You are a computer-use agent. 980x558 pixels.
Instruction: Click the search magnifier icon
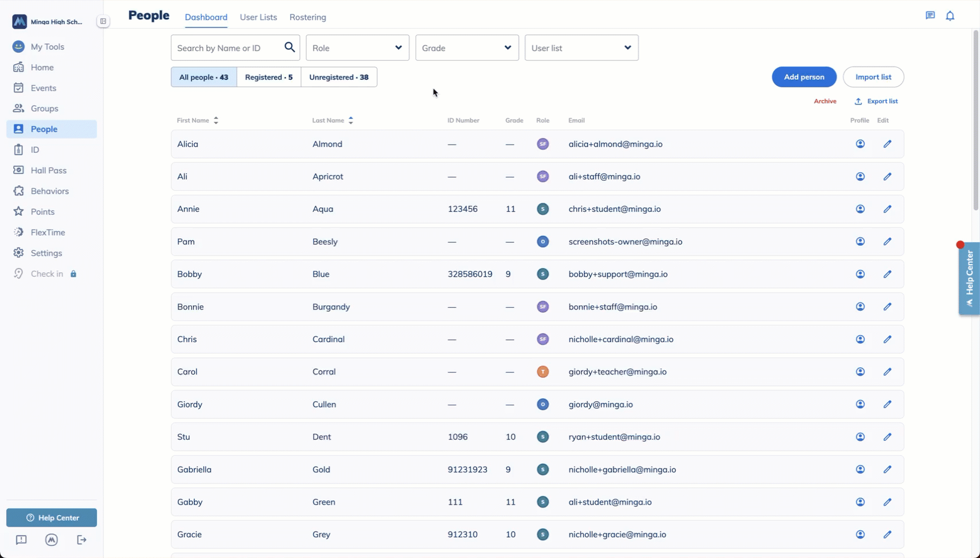pyautogui.click(x=290, y=48)
